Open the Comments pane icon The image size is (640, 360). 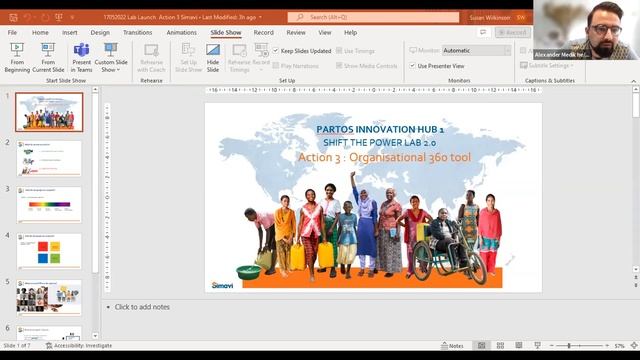[x=483, y=32]
